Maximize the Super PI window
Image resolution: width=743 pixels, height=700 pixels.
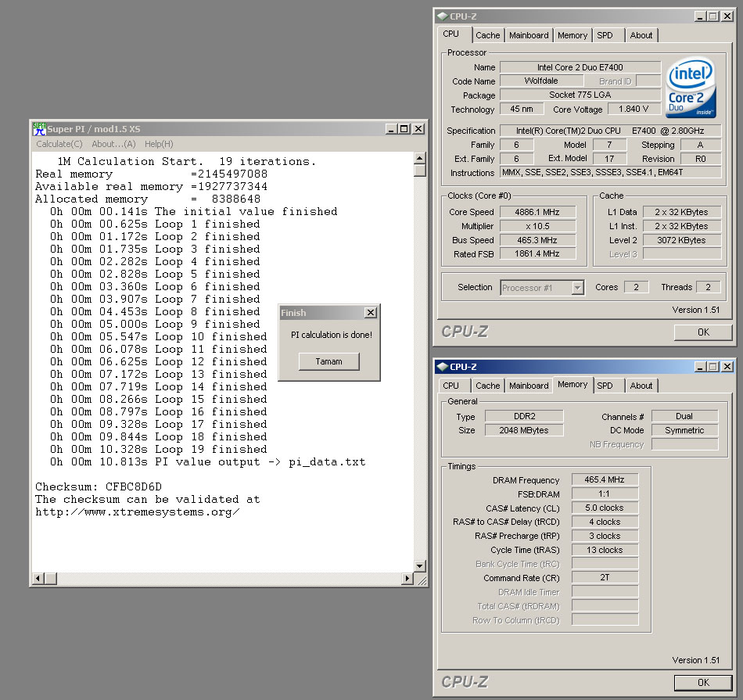click(404, 129)
